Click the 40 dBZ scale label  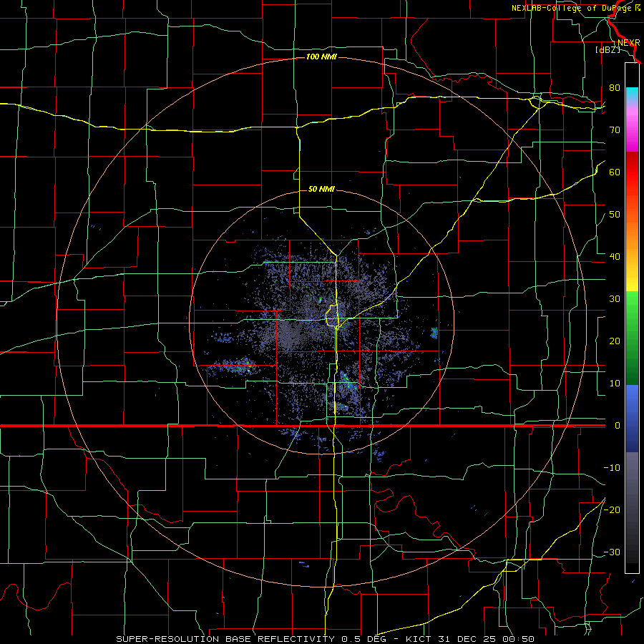pyautogui.click(x=615, y=256)
